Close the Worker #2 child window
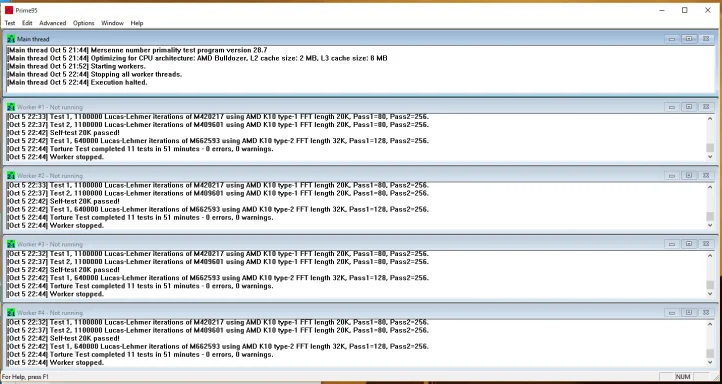The height and width of the screenshot is (384, 722). pos(706,175)
